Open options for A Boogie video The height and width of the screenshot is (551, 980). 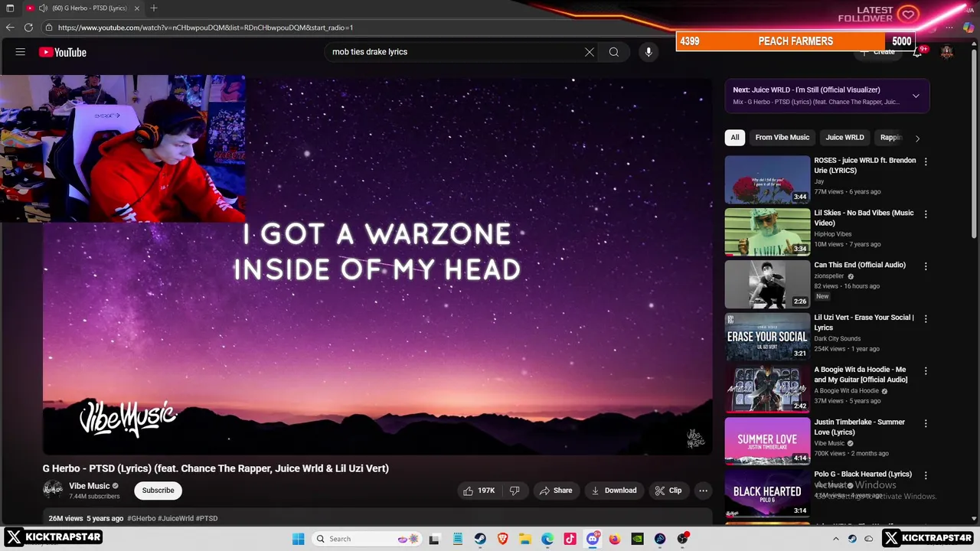[926, 371]
